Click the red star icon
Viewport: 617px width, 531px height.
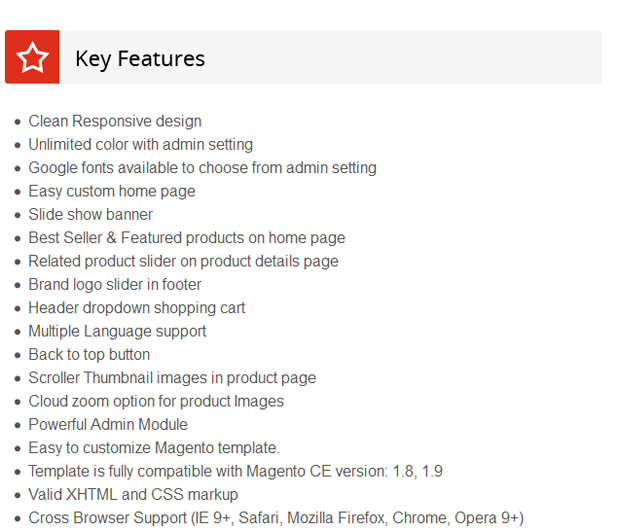32,57
